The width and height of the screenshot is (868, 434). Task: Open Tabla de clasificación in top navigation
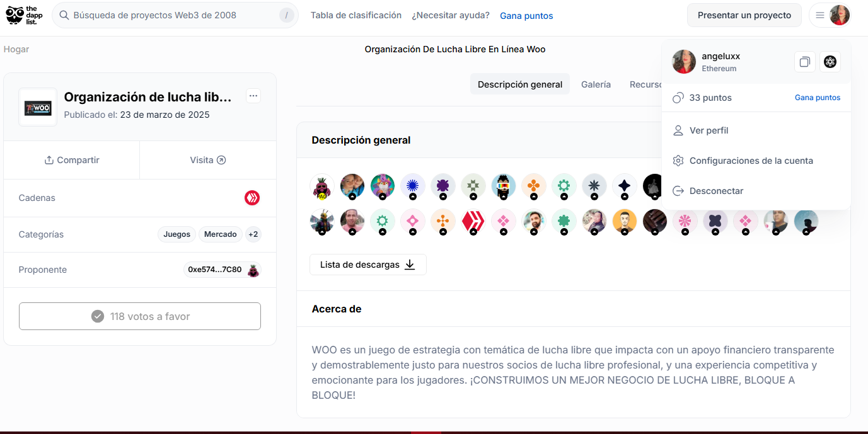coord(356,15)
